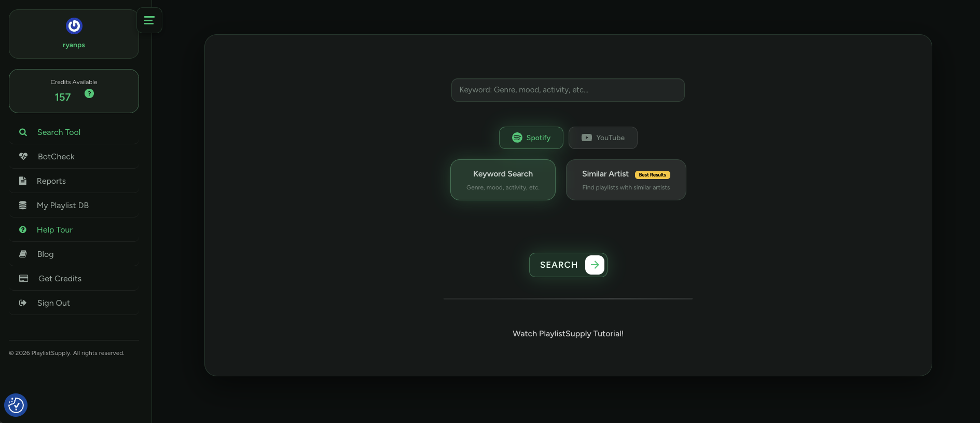Choose Similar Artist search mode
Image resolution: width=980 pixels, height=423 pixels.
pyautogui.click(x=626, y=180)
